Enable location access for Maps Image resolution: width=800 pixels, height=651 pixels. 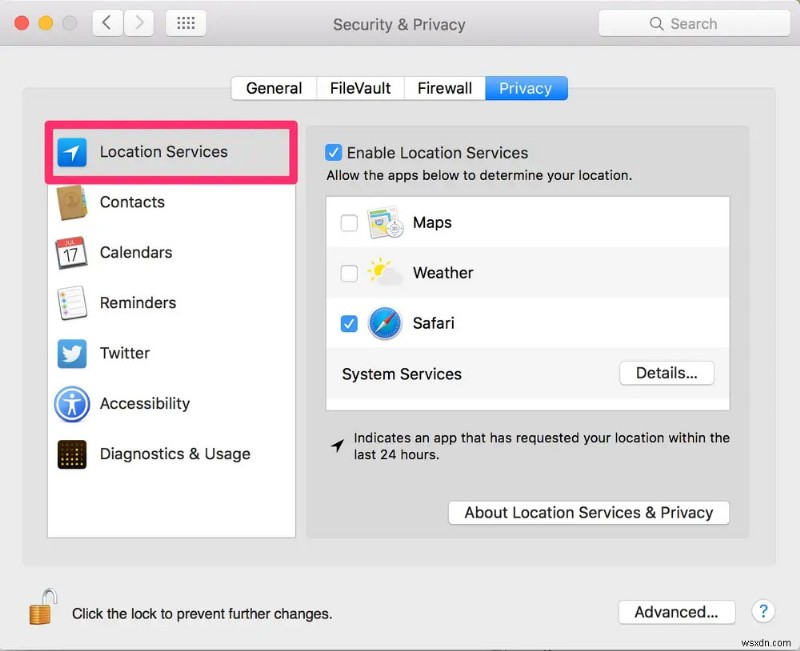[349, 222]
